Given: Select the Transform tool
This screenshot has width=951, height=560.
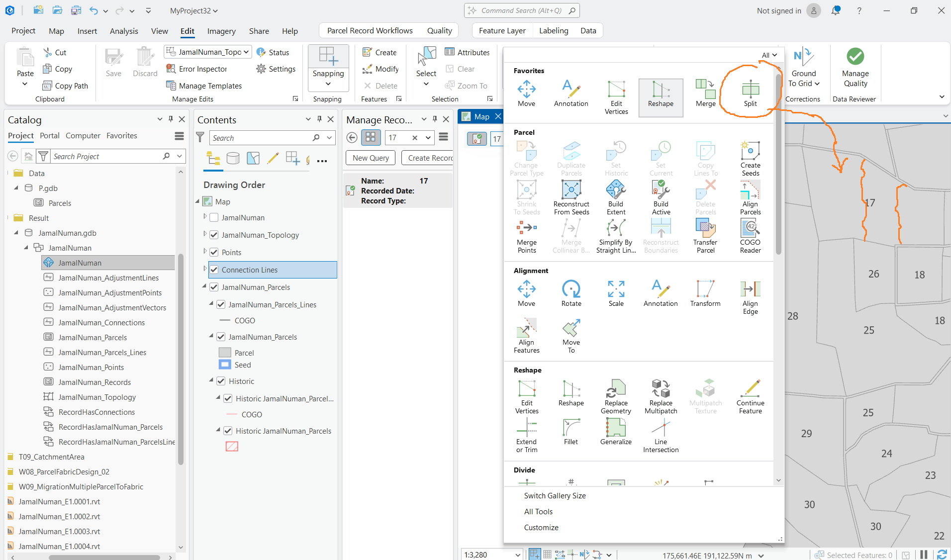Looking at the screenshot, I should [705, 293].
